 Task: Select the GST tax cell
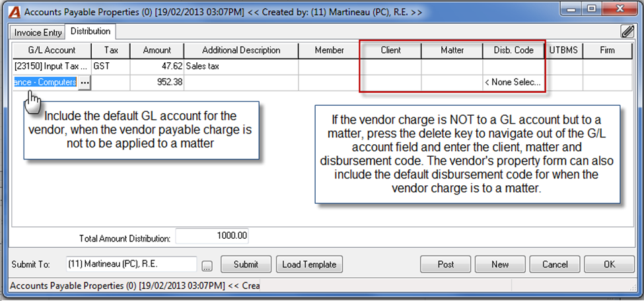(111, 67)
